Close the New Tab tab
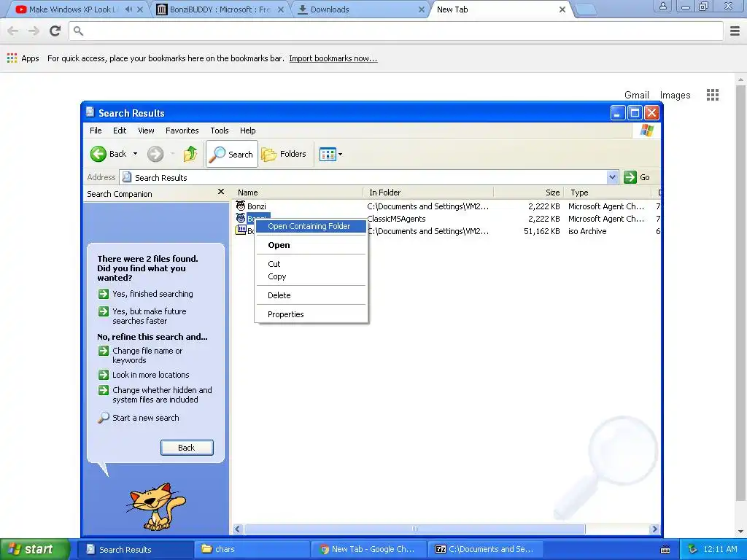747x560 pixels. coord(562,9)
